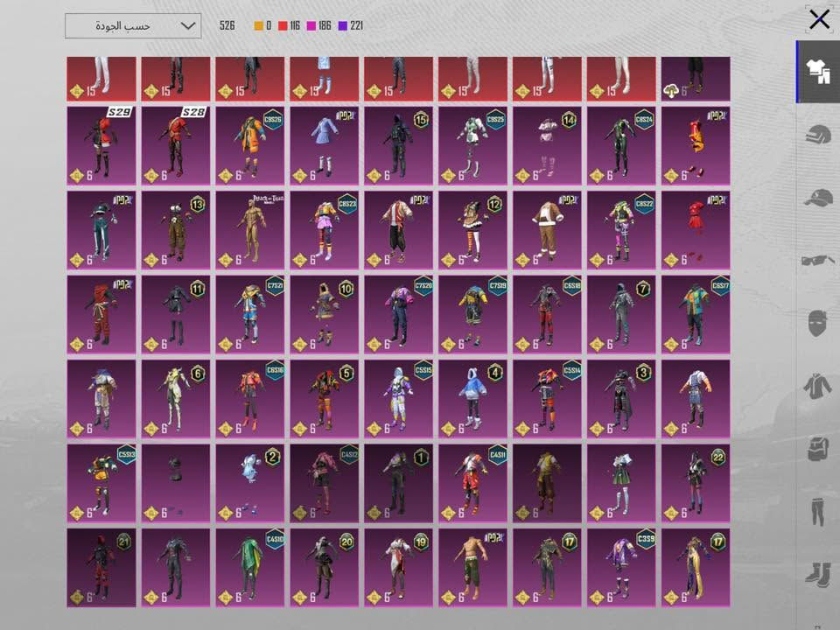Screen dimensions: 840x630
Task: Select the red-black outfit with badge 21
Action: [101, 568]
